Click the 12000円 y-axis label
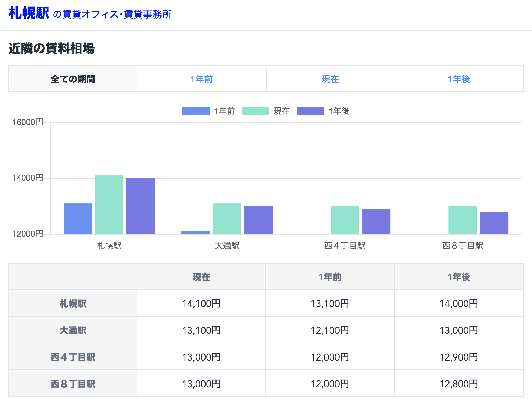Screen dimensions: 532x399 (27, 234)
